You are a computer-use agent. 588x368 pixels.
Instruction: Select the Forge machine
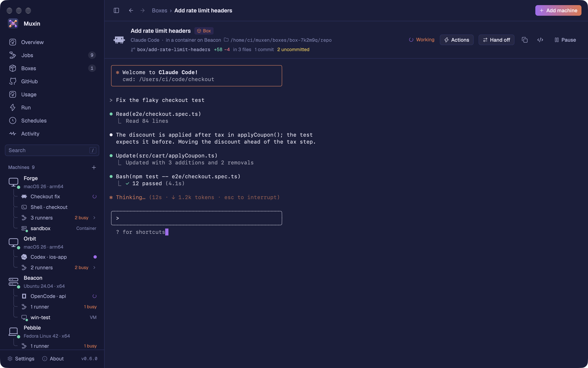(52, 182)
